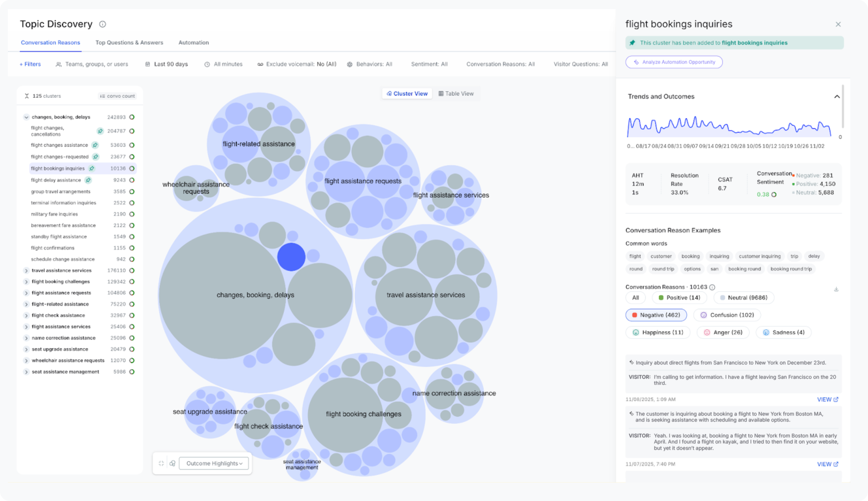Click fit-to-screen icon beside Outcome Highlights
The width and height of the screenshot is (868, 501).
click(x=161, y=463)
